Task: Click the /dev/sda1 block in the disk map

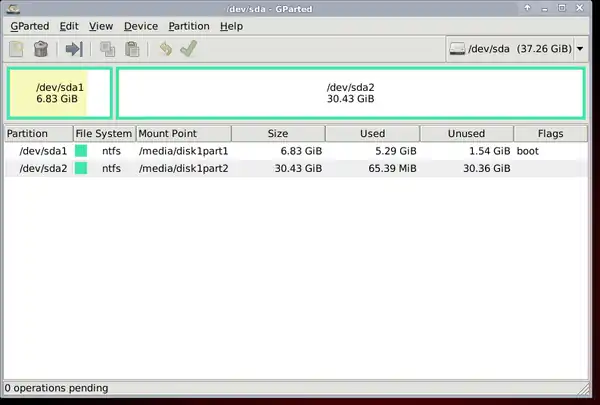Action: point(59,93)
